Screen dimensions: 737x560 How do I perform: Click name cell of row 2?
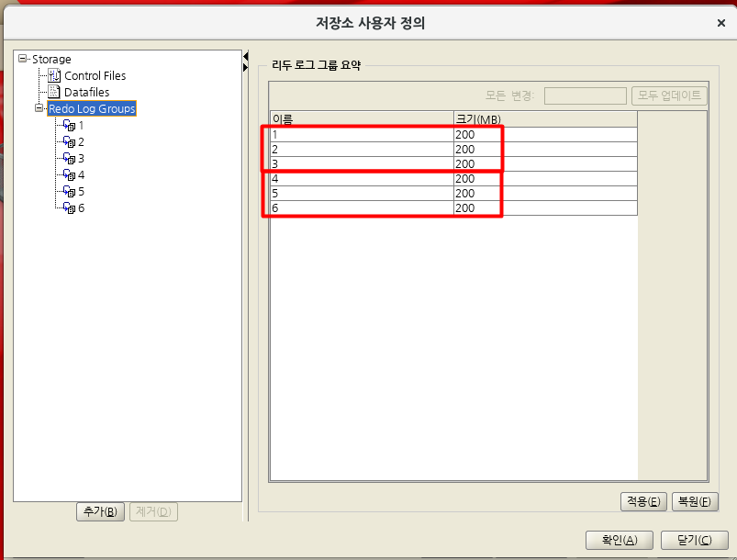[x=362, y=149]
